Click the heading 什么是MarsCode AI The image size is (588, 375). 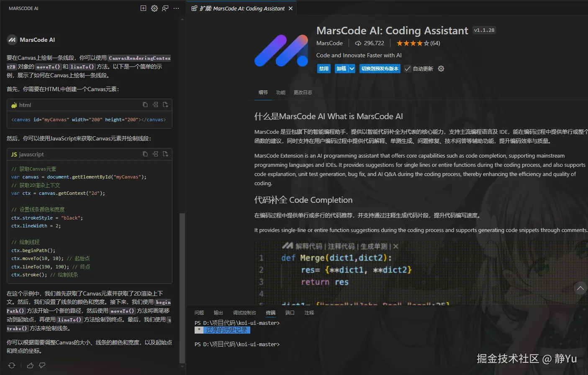tap(329, 116)
